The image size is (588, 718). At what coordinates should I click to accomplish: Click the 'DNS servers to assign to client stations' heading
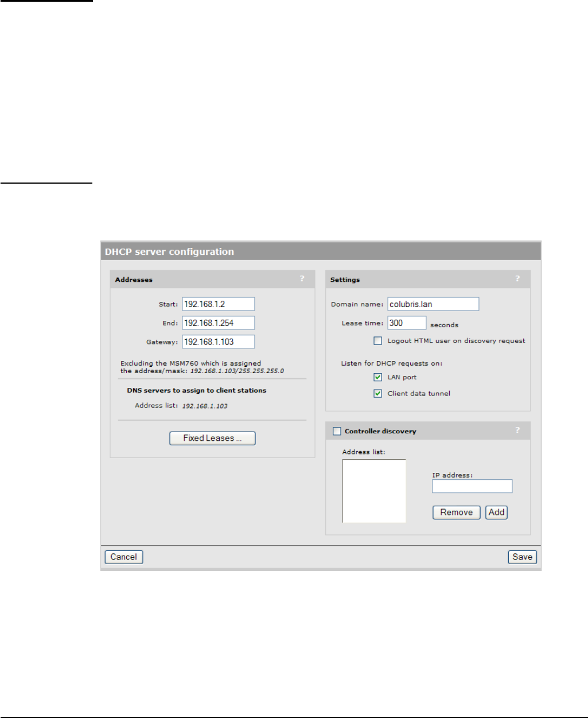[x=197, y=390]
